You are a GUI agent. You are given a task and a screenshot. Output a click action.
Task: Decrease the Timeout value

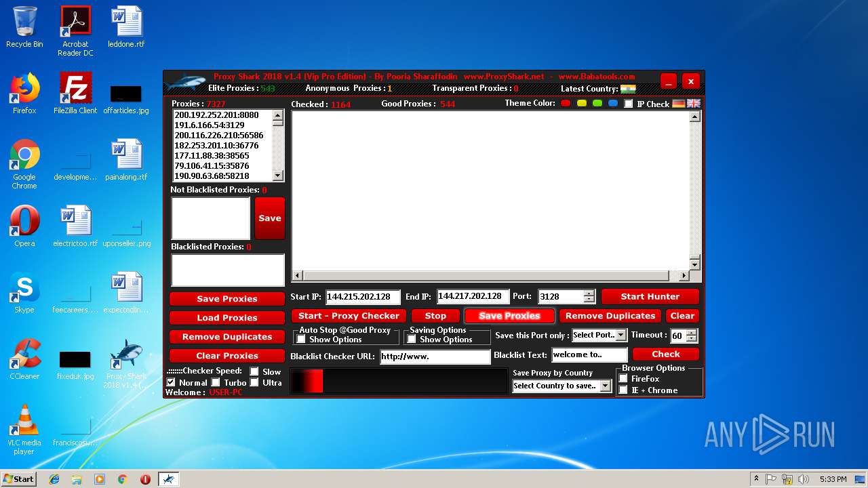tap(691, 338)
